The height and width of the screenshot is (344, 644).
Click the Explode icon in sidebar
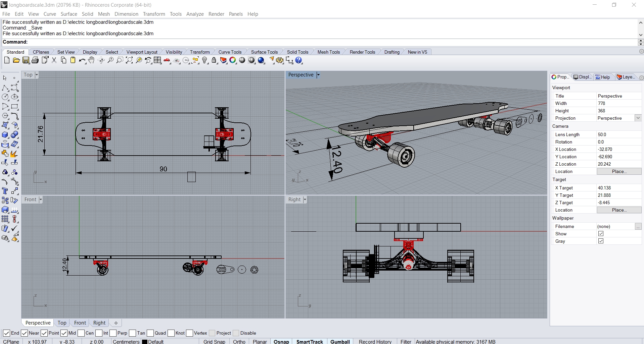[x=14, y=154]
